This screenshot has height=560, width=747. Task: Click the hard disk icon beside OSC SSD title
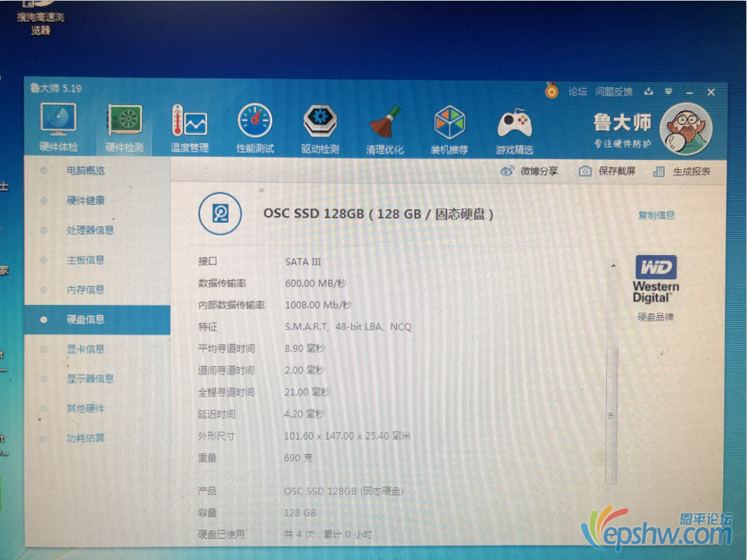[220, 213]
